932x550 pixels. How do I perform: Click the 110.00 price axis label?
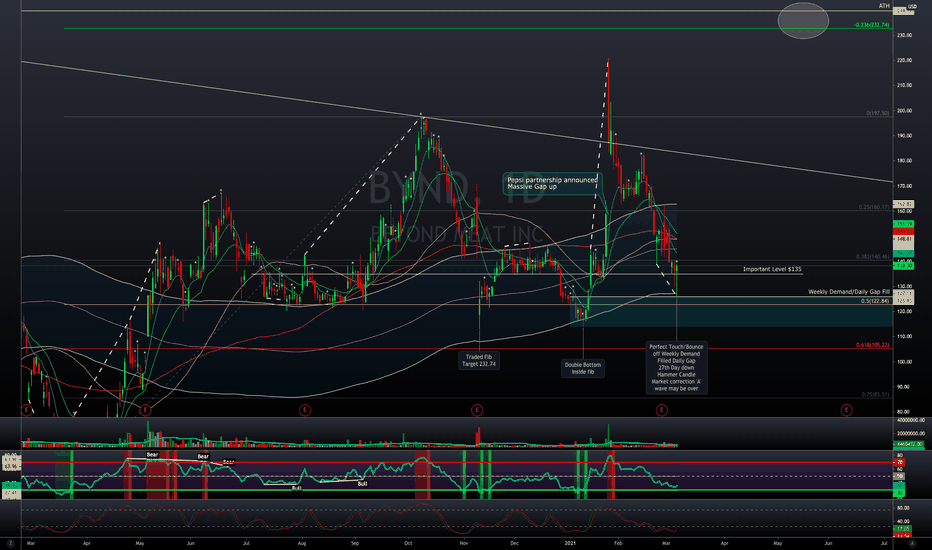pyautogui.click(x=904, y=337)
